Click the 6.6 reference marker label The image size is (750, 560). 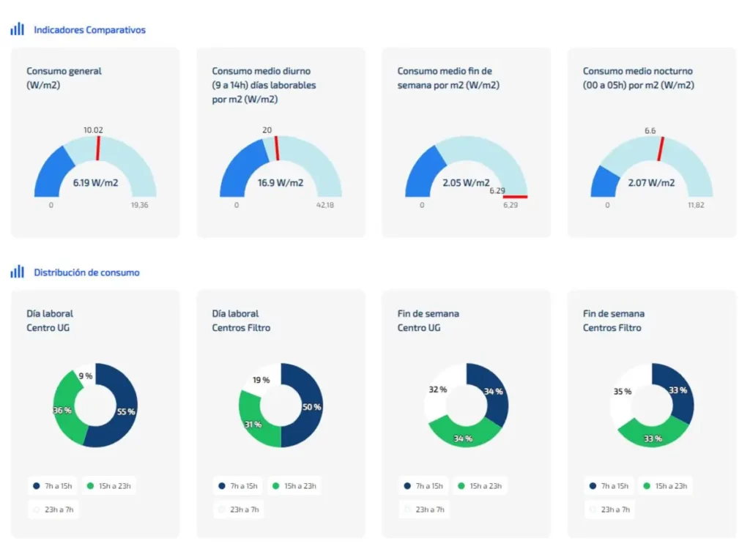coord(650,130)
